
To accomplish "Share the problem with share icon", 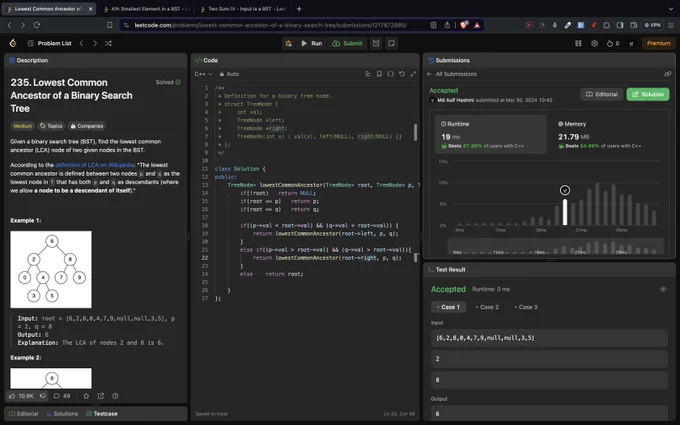I will click(101, 396).
